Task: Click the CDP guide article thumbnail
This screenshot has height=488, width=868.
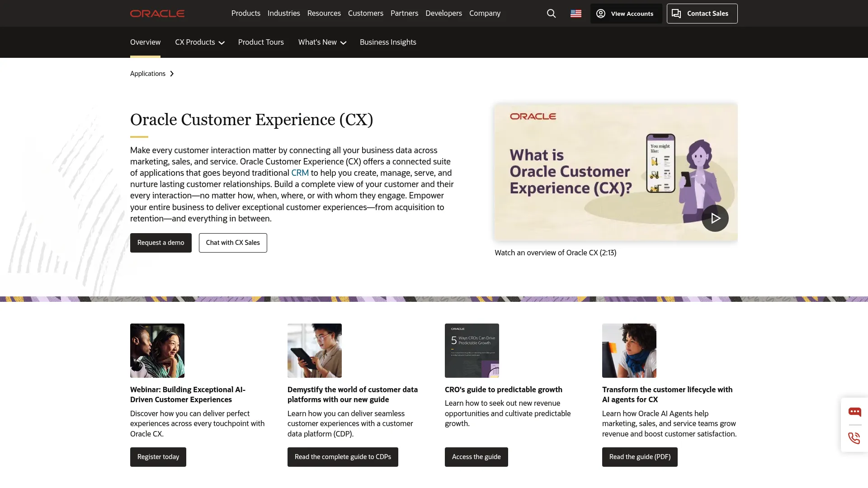Action: coord(314,350)
